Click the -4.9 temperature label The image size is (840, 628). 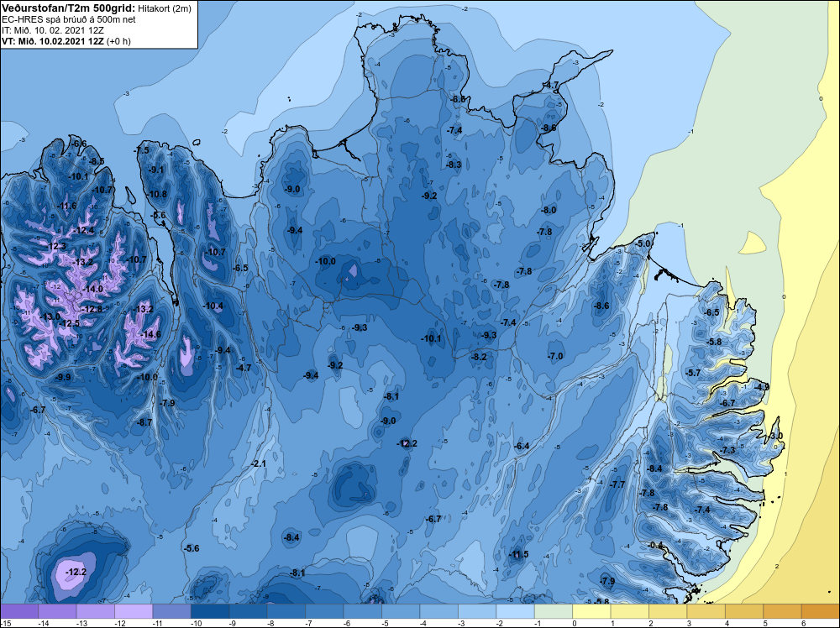tap(761, 386)
